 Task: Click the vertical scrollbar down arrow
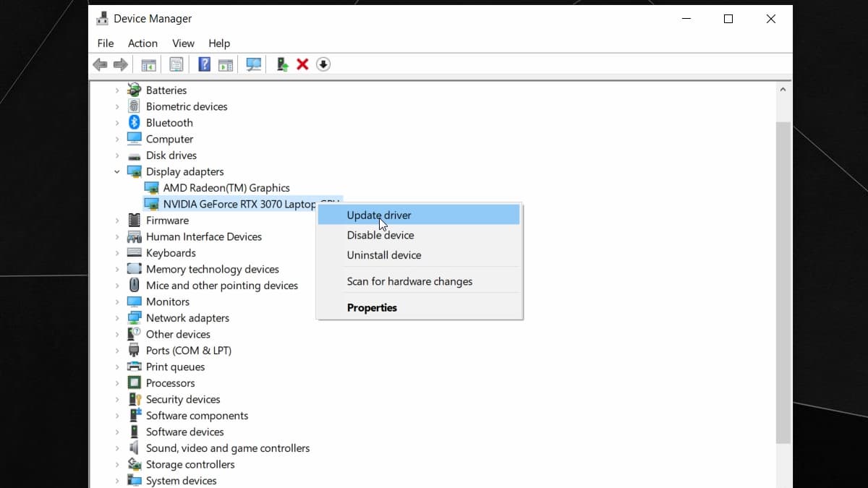pyautogui.click(x=782, y=481)
